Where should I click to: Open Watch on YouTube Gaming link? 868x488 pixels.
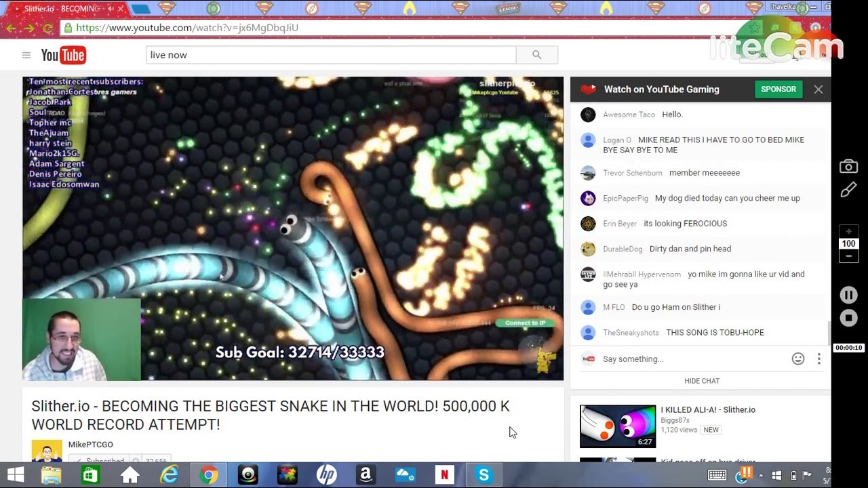661,89
